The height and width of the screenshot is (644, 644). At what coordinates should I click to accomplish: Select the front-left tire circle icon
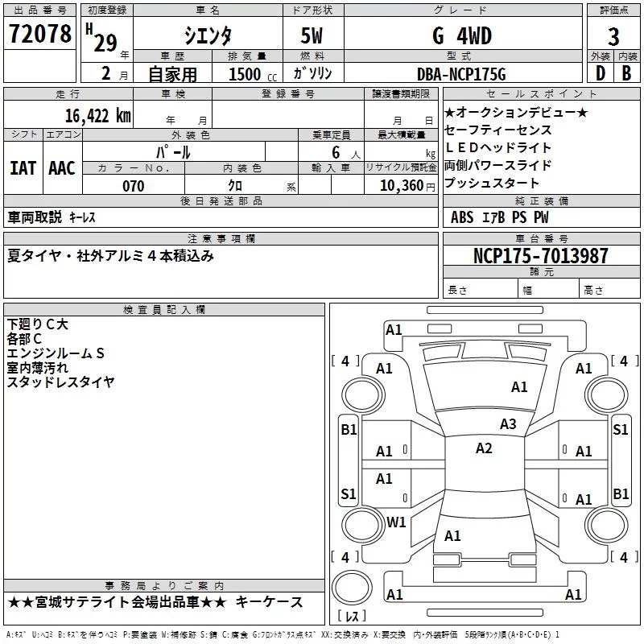coord(363,394)
